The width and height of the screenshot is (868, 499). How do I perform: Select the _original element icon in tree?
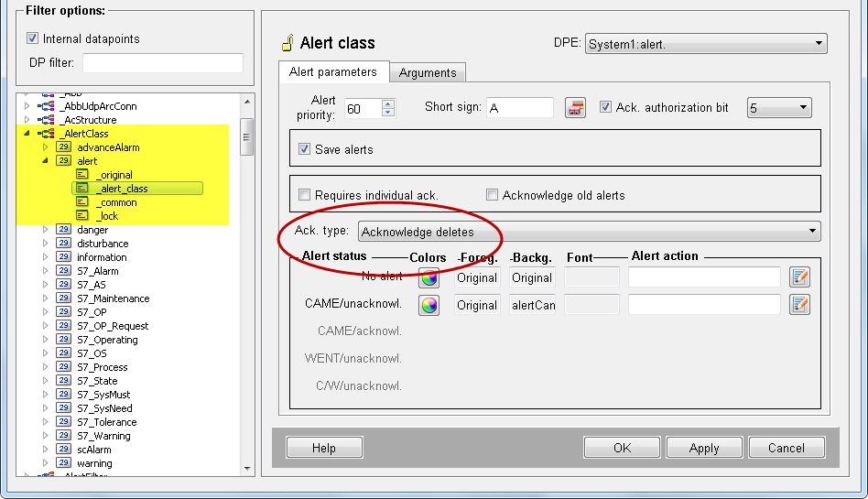[x=83, y=175]
